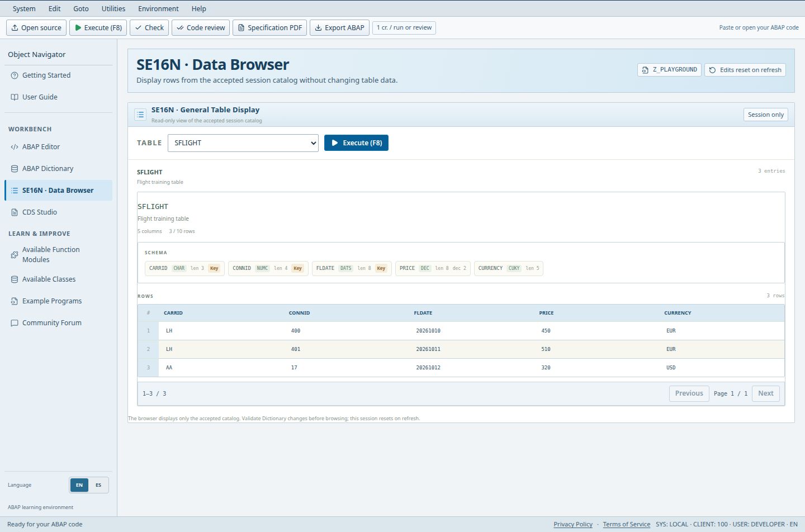Click the list icon beside General Table Display
This screenshot has width=805, height=532.
coord(140,115)
